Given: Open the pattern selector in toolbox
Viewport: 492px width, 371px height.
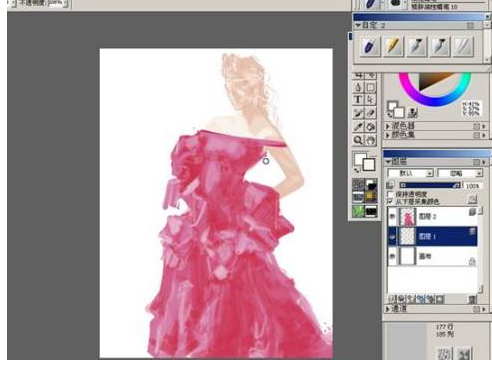Looking at the screenshot, I should 359,197.
